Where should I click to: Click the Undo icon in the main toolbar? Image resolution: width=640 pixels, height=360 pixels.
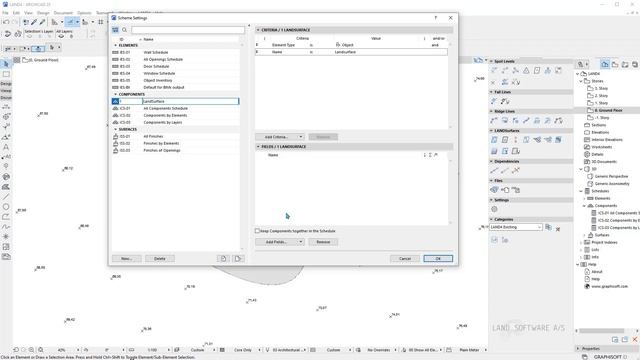coord(6,22)
